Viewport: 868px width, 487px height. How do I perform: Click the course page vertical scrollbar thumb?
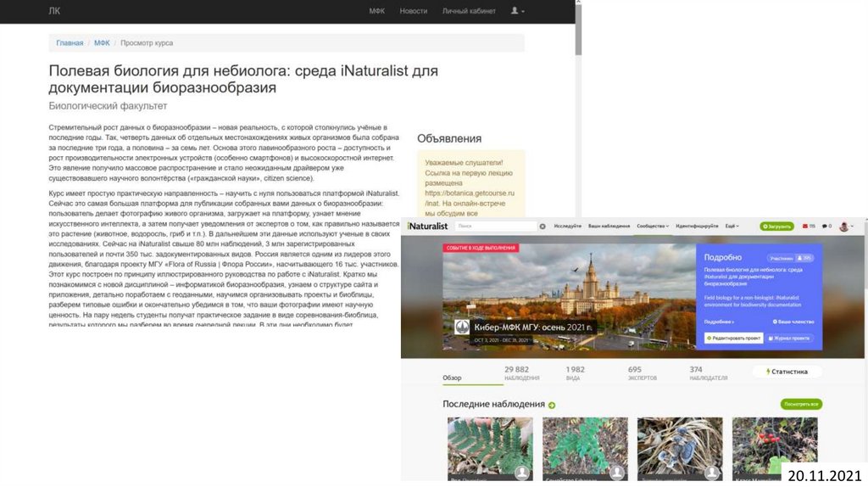[578, 31]
